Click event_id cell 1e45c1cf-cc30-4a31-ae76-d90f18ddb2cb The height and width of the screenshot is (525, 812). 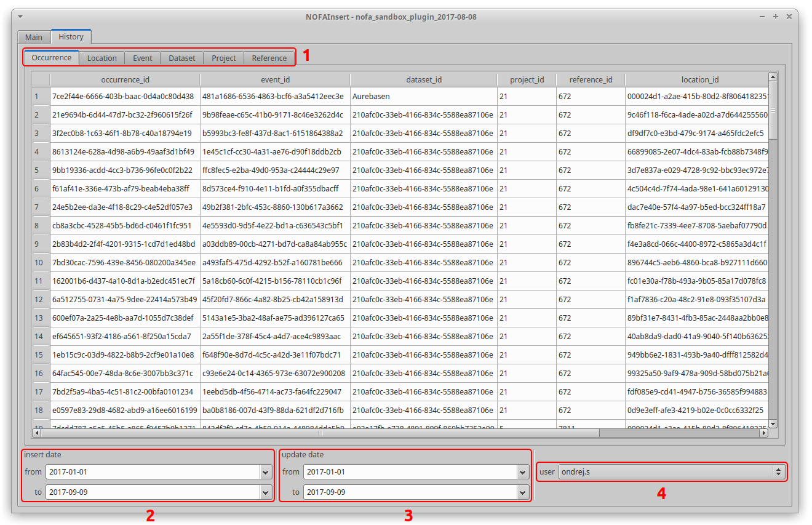(276, 151)
